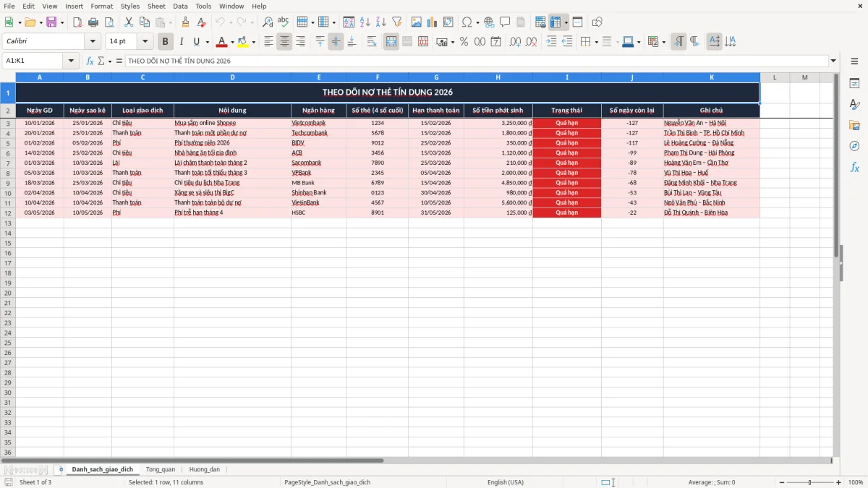Apply the yellow background color swatch
Image resolution: width=868 pixels, height=488 pixels.
point(242,42)
